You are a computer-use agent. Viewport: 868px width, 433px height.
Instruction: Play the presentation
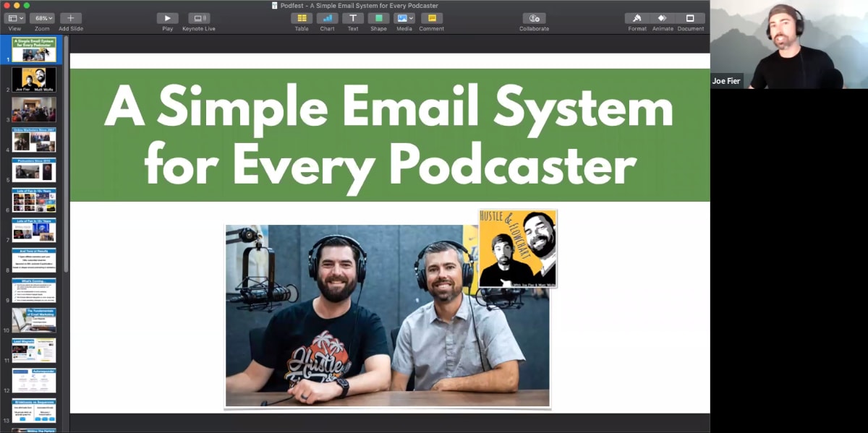(x=167, y=17)
